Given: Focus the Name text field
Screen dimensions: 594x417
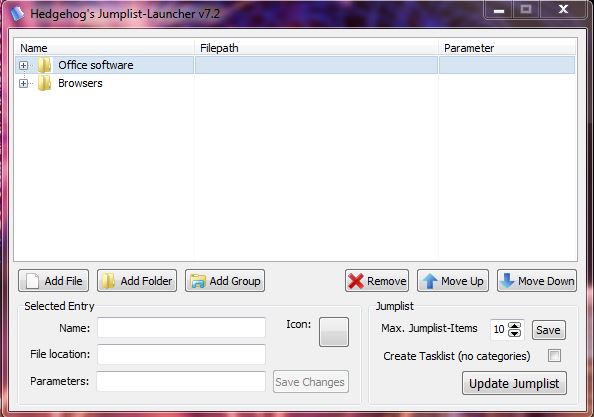Looking at the screenshot, I should tap(181, 328).
